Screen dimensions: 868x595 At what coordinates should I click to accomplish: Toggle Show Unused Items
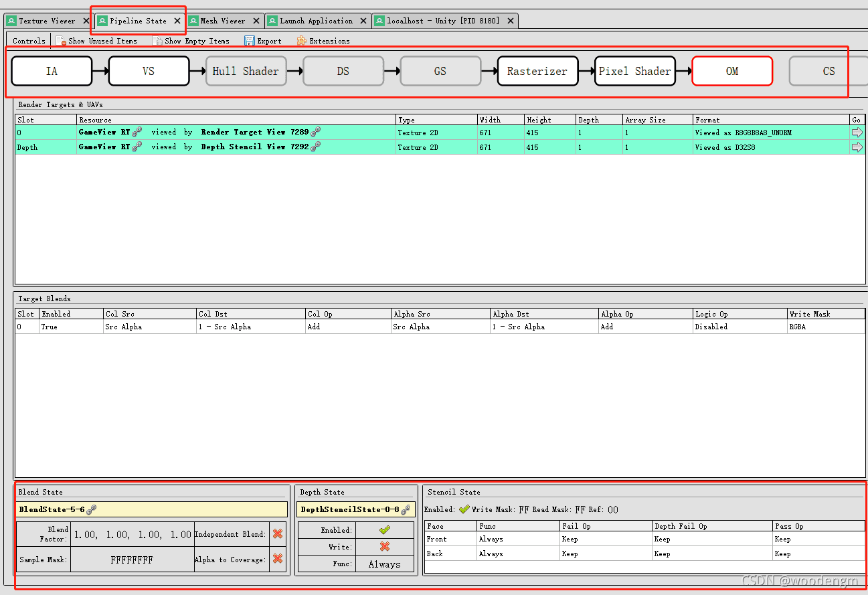pos(96,41)
